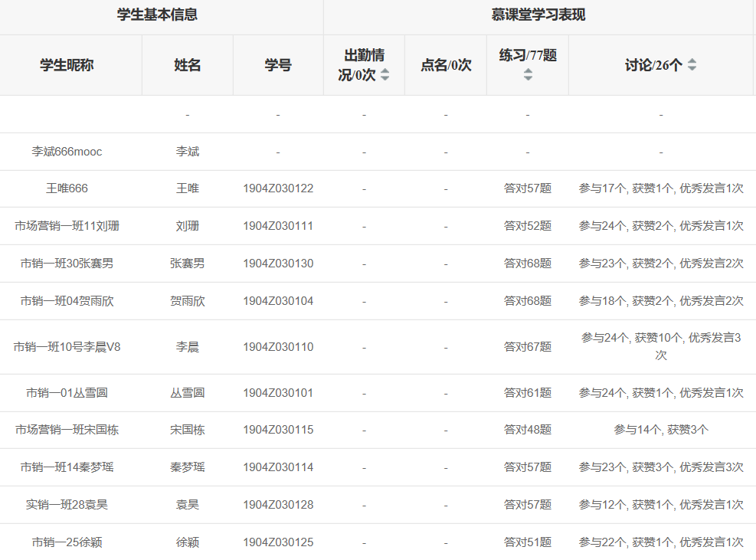This screenshot has height=560, width=756.
Task: Sort by 练习/77题 using its arrows icon
Action: coord(528,74)
